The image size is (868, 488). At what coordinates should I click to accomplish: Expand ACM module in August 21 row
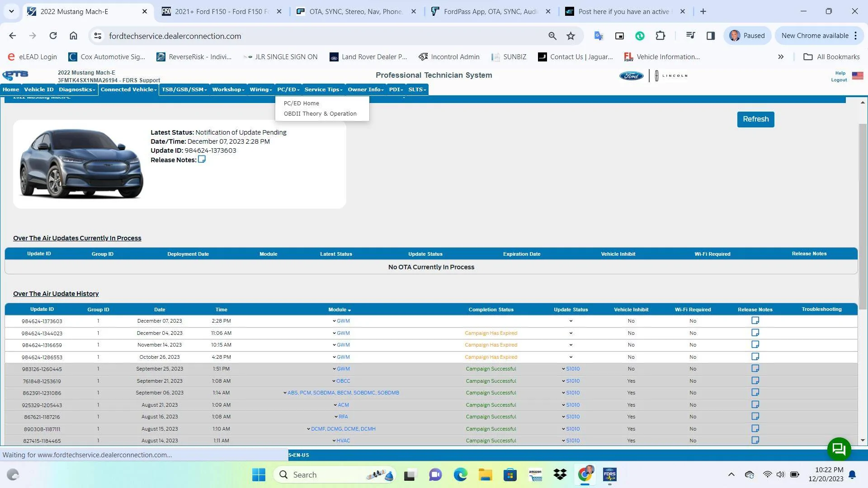point(341,405)
